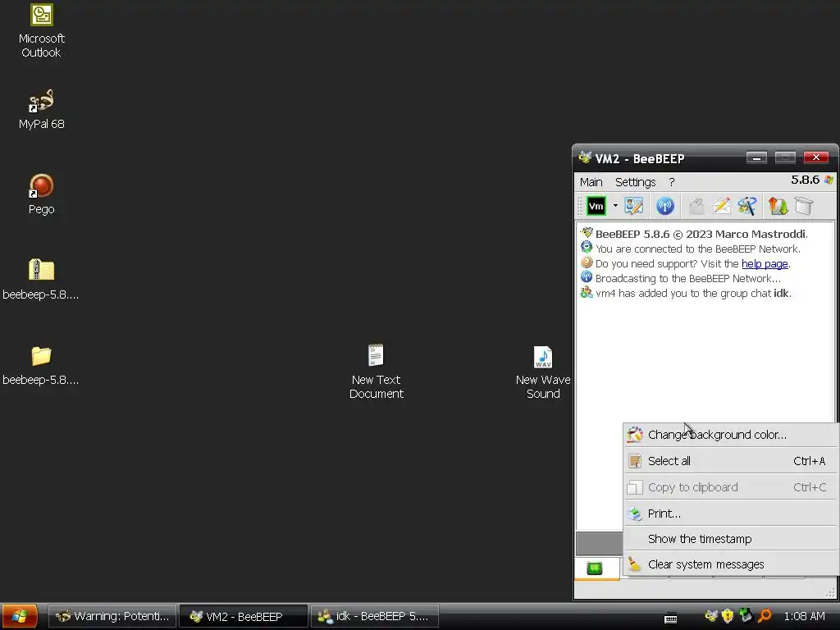Open the ? help menu

coord(672,182)
